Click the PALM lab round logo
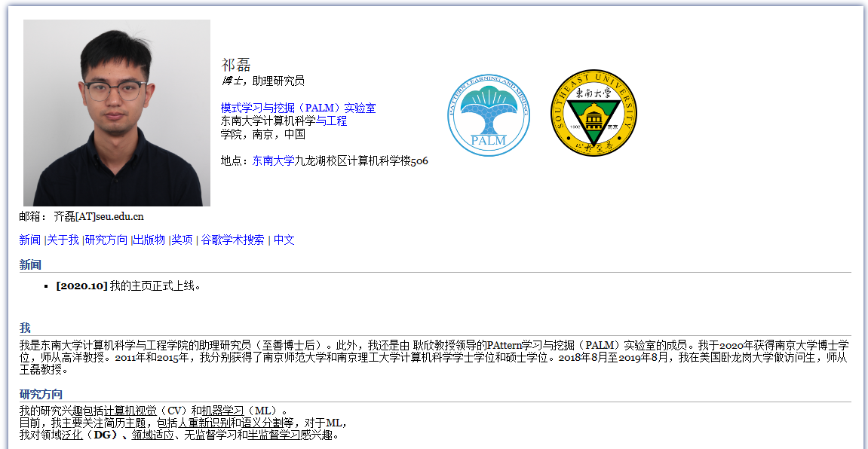Viewport: 868px width, 449px height. tap(488, 115)
